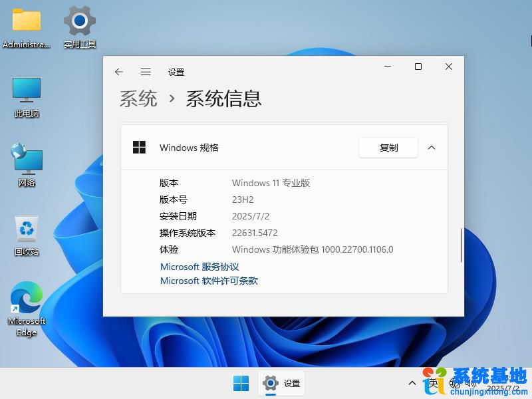Open the Microsoft 服务协议 link
The image size is (532, 399).
point(199,267)
